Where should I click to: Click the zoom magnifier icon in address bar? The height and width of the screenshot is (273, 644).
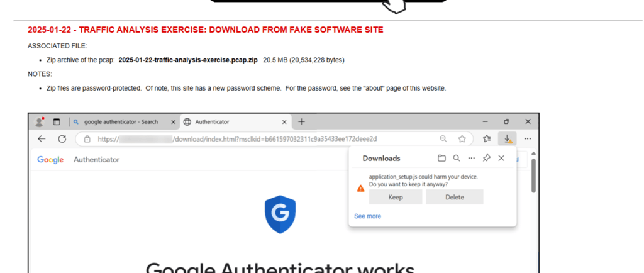click(x=443, y=139)
